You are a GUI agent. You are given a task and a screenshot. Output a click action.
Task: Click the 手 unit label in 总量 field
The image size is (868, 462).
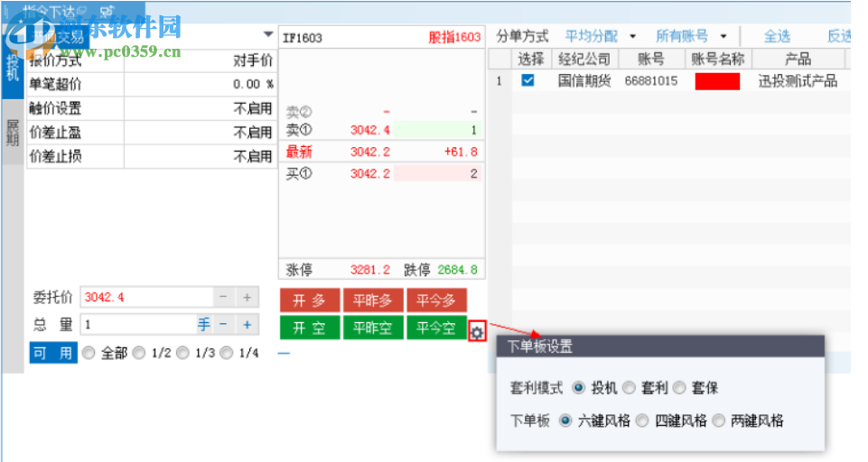point(204,324)
